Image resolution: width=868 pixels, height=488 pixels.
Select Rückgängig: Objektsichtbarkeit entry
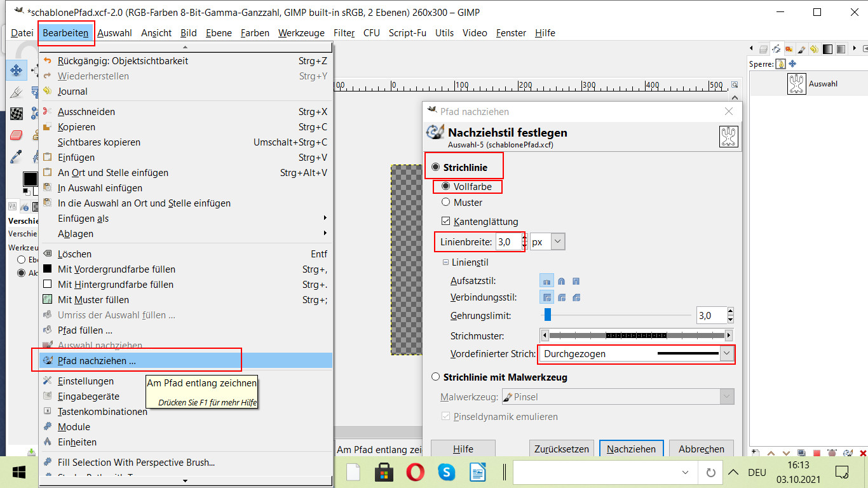pyautogui.click(x=186, y=61)
